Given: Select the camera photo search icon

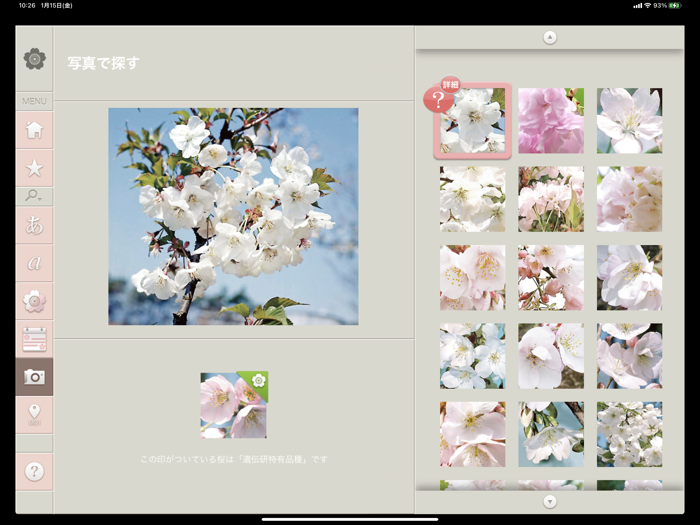Looking at the screenshot, I should click(34, 377).
